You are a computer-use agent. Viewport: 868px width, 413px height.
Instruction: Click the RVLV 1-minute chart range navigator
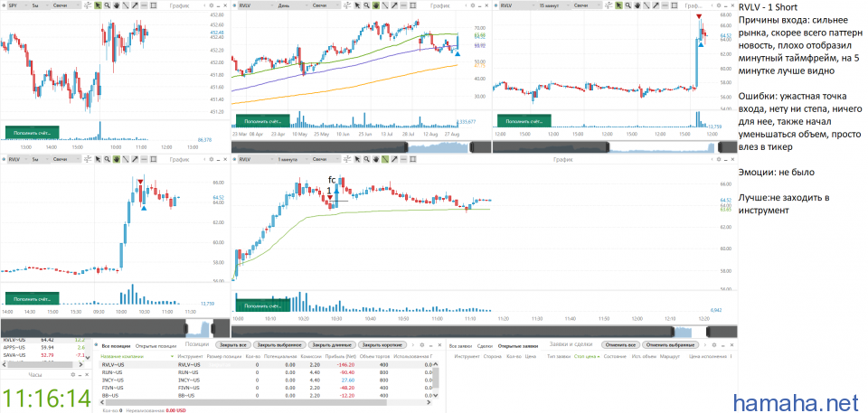click(485, 332)
